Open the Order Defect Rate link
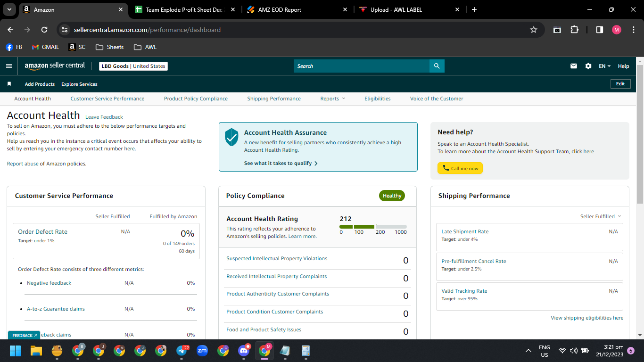The height and width of the screenshot is (362, 644). tap(42, 231)
